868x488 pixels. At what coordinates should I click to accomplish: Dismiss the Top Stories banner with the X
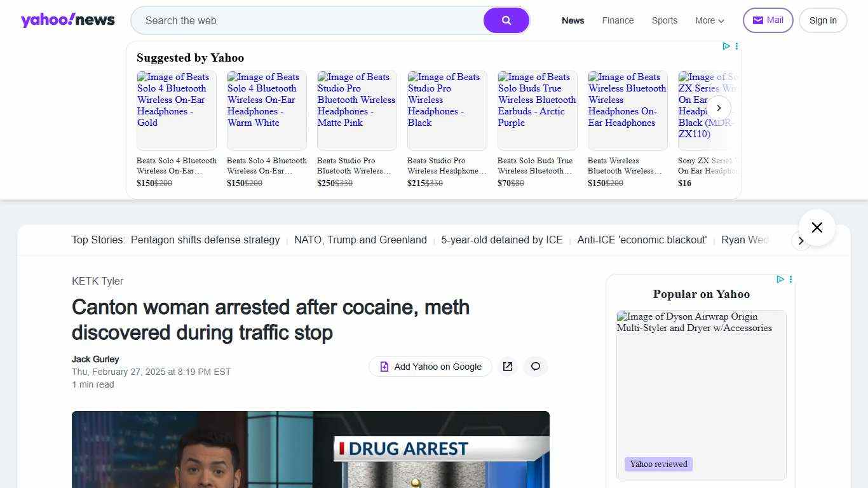(x=817, y=227)
